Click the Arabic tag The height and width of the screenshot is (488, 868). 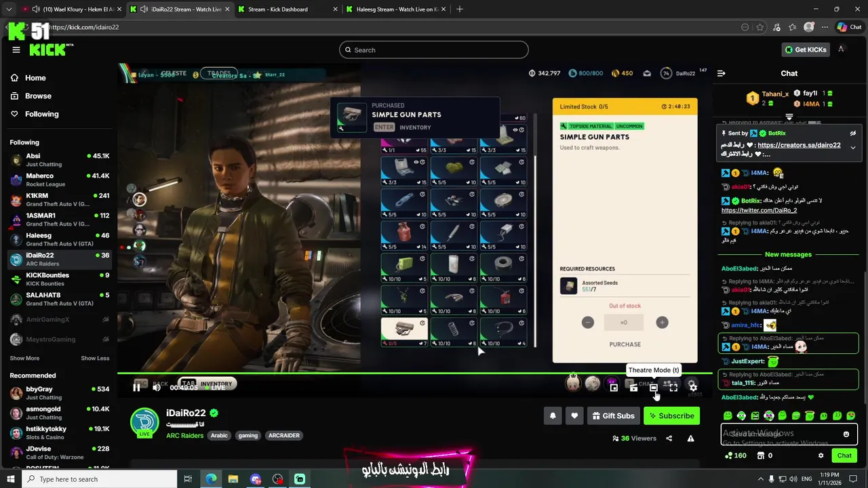pyautogui.click(x=219, y=435)
